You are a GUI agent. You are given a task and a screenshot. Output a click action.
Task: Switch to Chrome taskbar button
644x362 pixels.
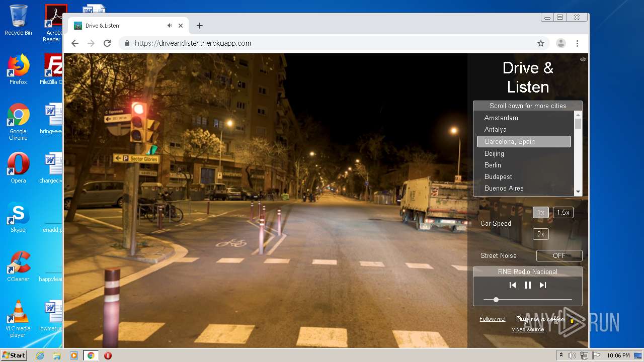pyautogui.click(x=91, y=355)
